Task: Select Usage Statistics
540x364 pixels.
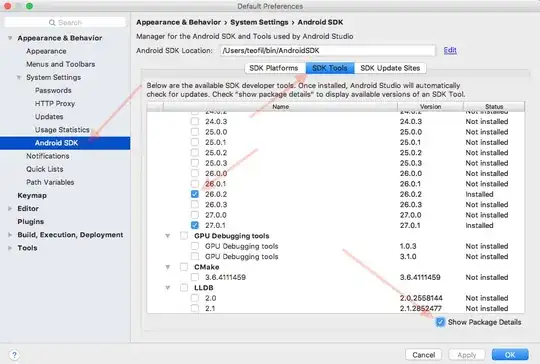Action: [x=62, y=129]
